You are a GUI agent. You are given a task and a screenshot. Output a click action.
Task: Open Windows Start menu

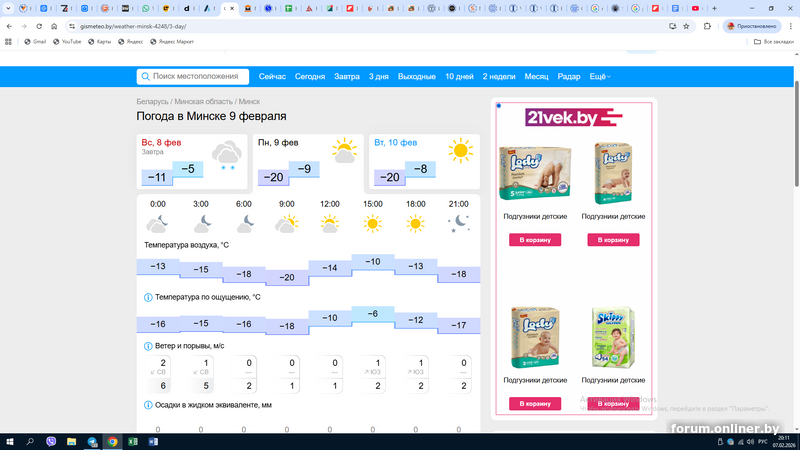pos(9,442)
